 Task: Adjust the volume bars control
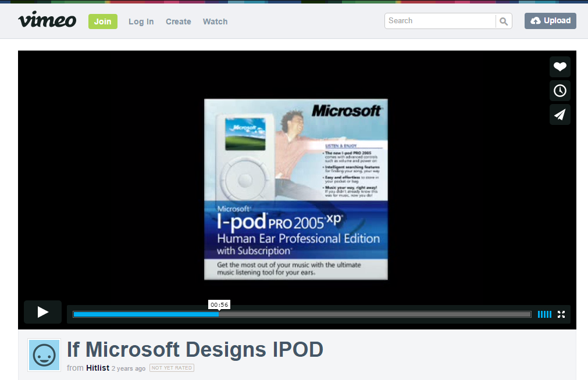(x=544, y=314)
